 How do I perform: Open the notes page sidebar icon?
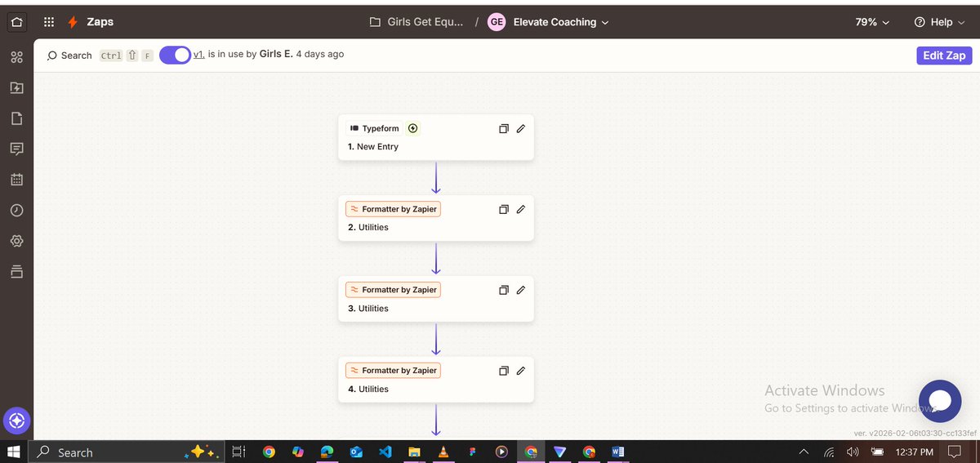point(16,118)
